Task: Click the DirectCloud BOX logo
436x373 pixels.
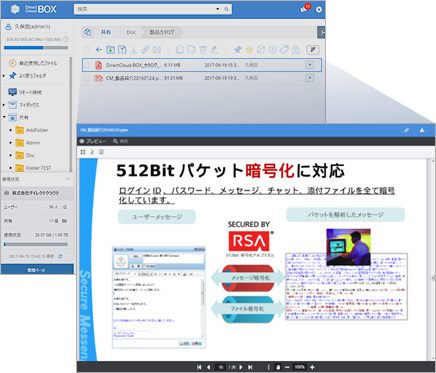Action: click(x=33, y=9)
